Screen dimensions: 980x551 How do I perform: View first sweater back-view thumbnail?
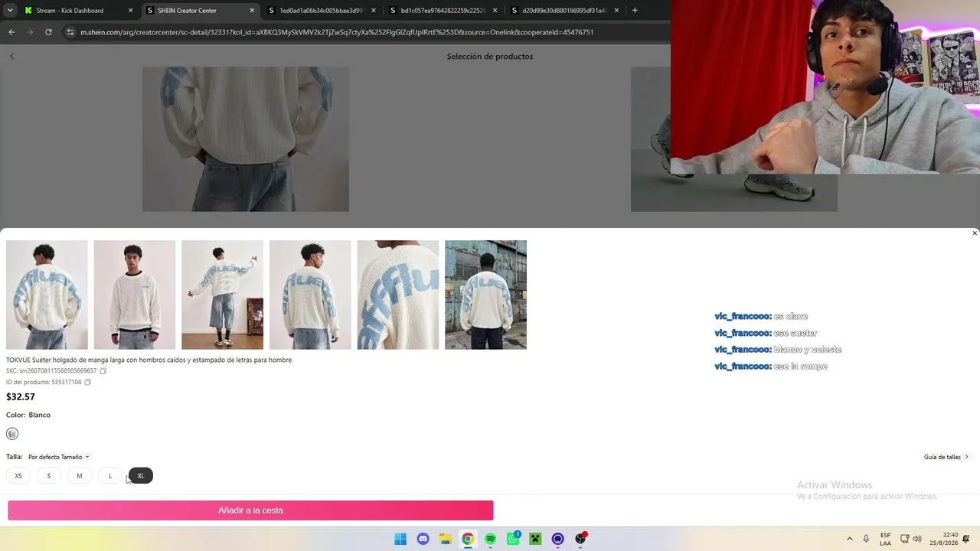pyautogui.click(x=47, y=295)
